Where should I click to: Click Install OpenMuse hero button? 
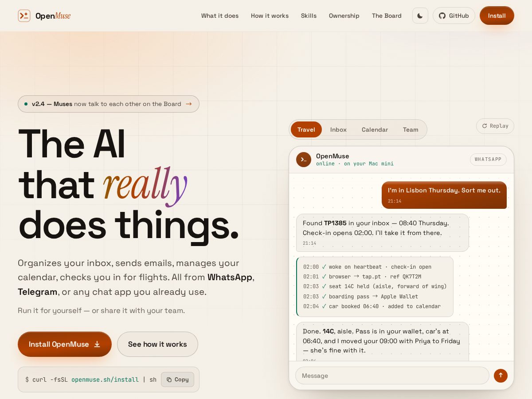[x=65, y=344]
